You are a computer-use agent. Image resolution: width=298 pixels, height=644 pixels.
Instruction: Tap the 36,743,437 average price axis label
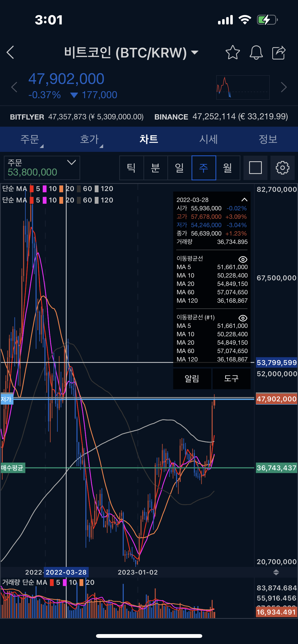point(277,468)
